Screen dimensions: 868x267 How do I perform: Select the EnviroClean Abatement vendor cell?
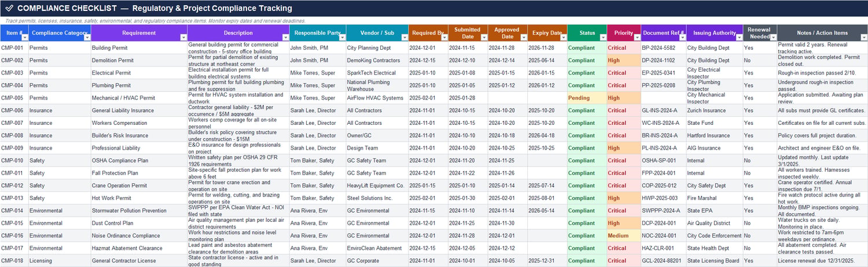tap(377, 249)
